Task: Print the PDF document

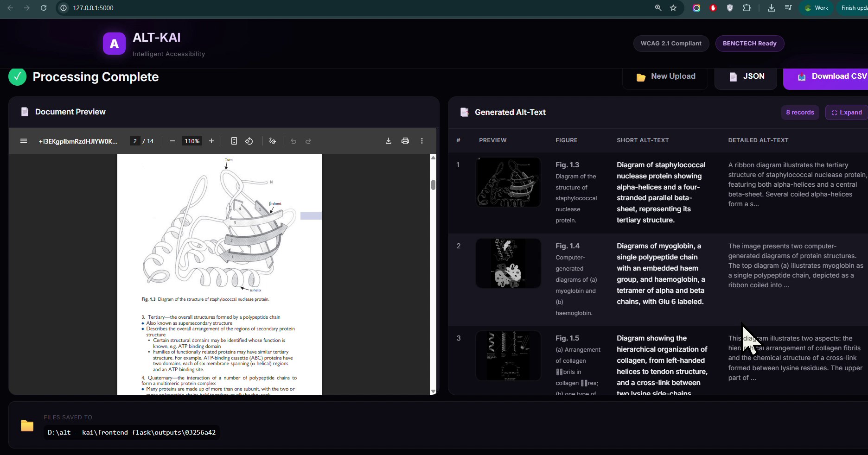Action: (x=405, y=141)
